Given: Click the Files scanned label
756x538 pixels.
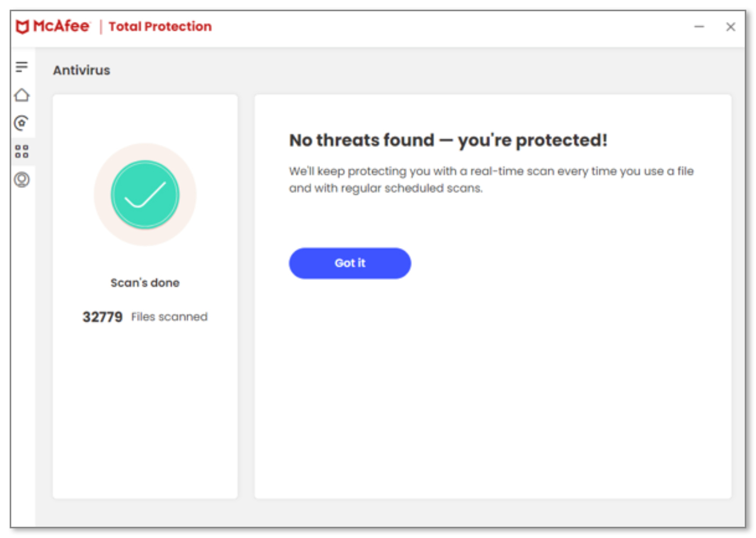Looking at the screenshot, I should tap(169, 317).
